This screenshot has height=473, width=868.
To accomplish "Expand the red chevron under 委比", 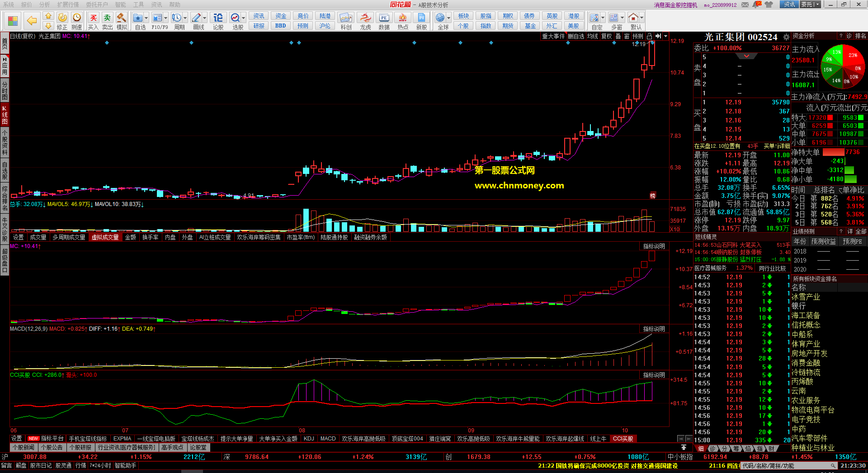I will tap(746, 56).
